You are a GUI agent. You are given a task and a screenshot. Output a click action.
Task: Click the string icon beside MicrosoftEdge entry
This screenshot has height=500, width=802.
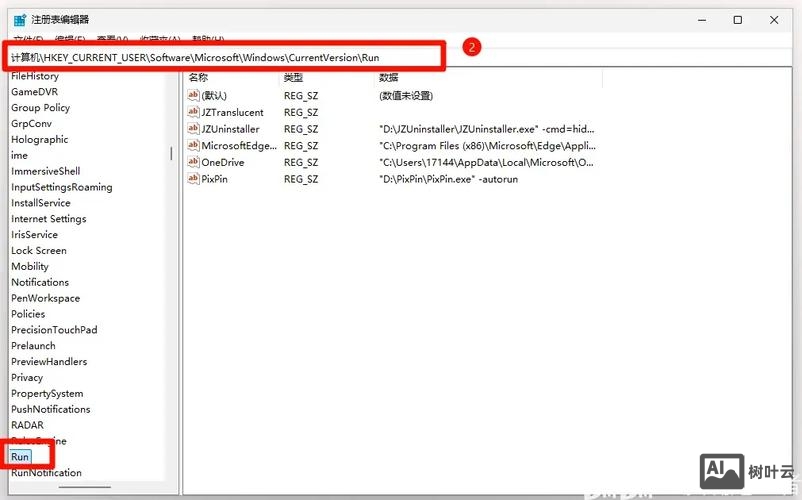click(x=193, y=145)
